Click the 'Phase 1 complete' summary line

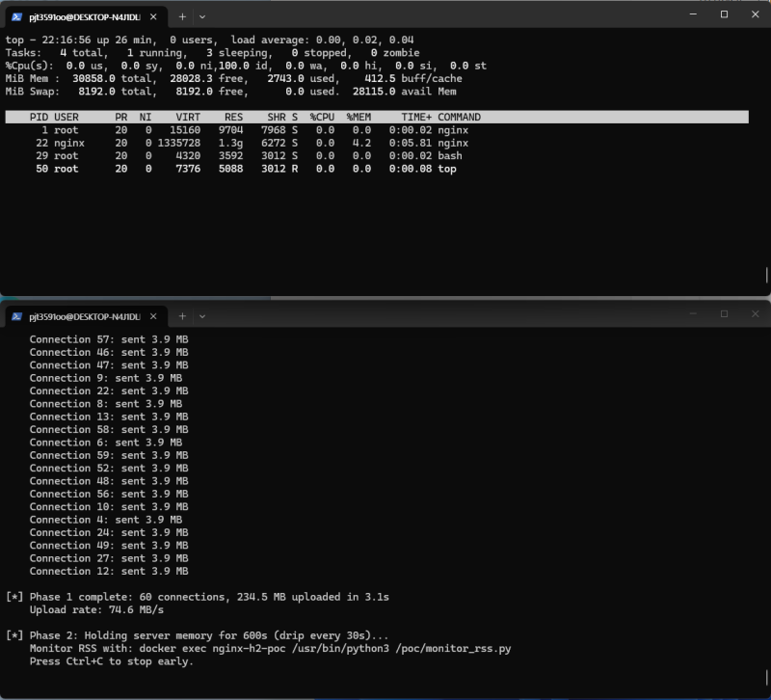click(x=198, y=597)
